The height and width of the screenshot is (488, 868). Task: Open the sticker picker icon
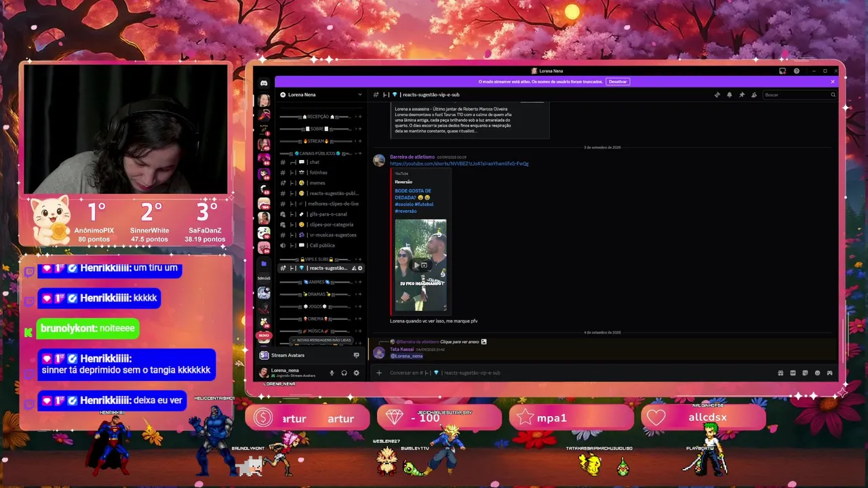pyautogui.click(x=805, y=373)
